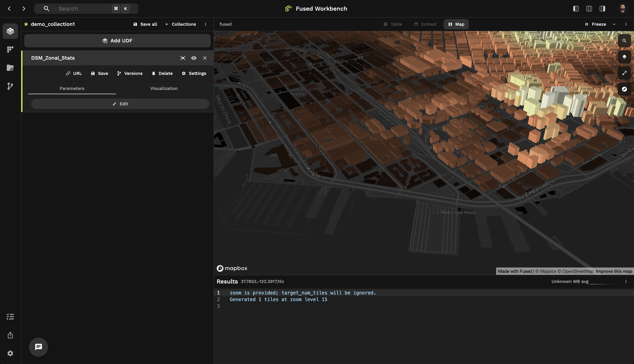
Task: Go back with the left arrow
Action: 9,9
